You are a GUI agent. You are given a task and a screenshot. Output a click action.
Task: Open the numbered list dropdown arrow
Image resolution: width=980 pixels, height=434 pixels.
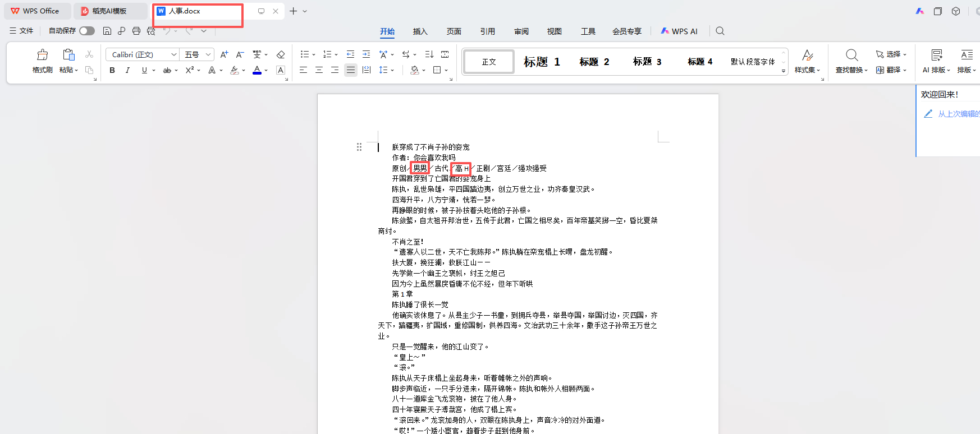click(x=336, y=55)
